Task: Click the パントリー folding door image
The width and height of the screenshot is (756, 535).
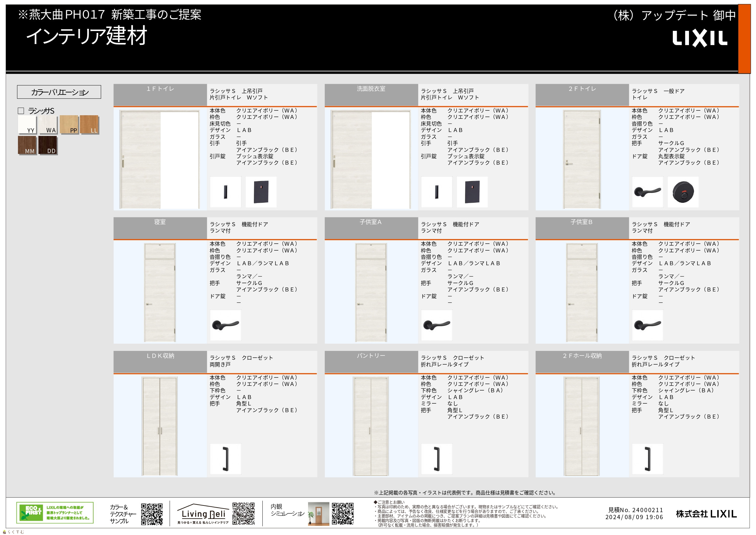Action: click(x=371, y=426)
